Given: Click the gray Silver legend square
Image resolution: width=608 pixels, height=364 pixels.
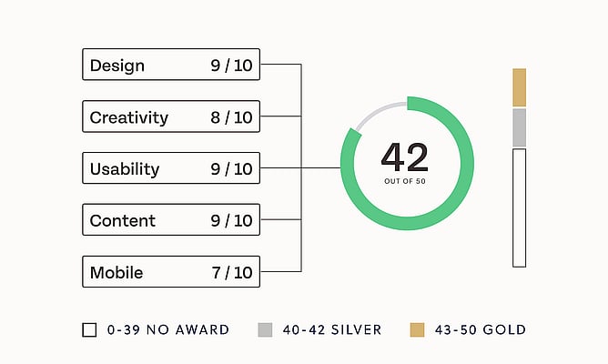Looking at the screenshot, I should (265, 329).
